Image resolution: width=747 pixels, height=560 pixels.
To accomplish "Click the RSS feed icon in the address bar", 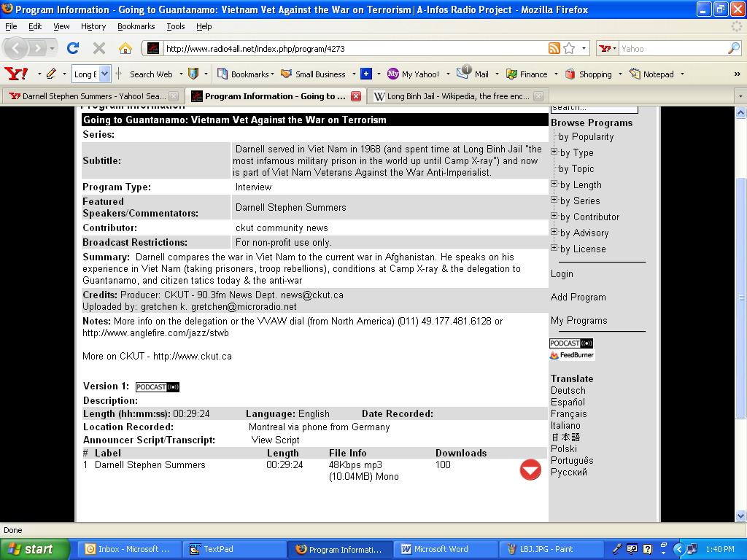I will (554, 48).
